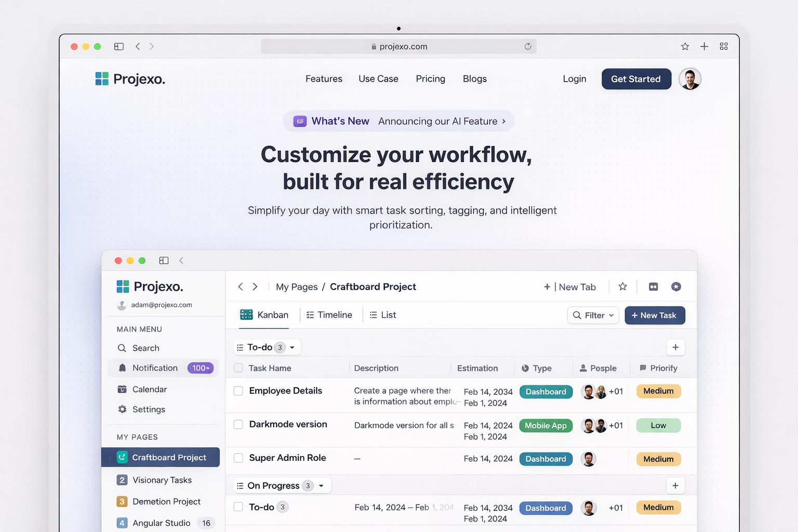Click the Notification bell icon in sidebar
The width and height of the screenshot is (798, 532).
(x=123, y=368)
